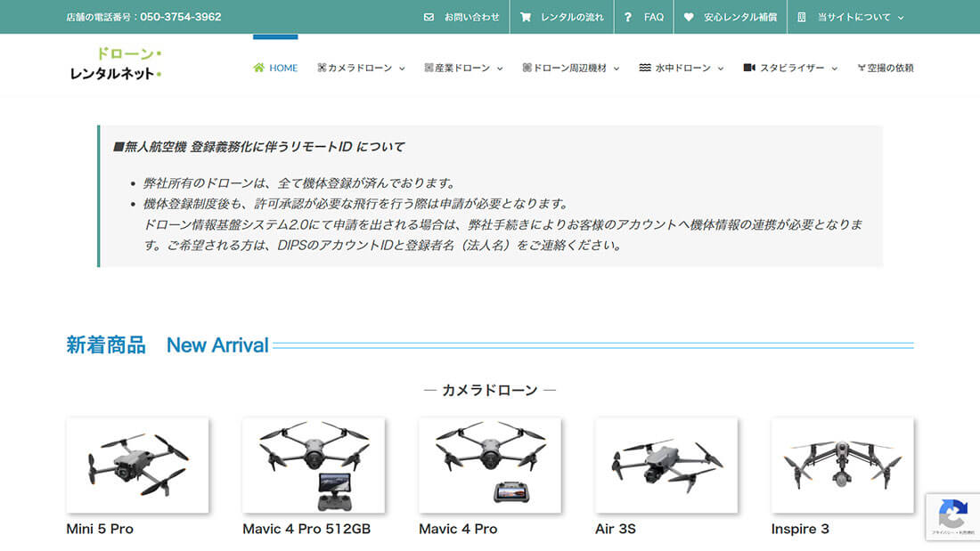The width and height of the screenshot is (980, 551).
Task: View the Inspire 3 drone thumbnail
Action: (x=842, y=466)
